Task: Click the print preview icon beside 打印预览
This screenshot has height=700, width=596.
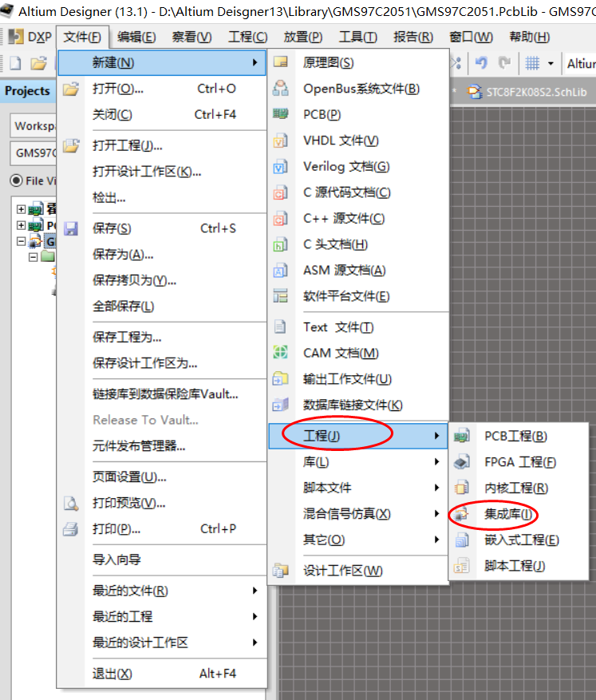Action: 71,503
